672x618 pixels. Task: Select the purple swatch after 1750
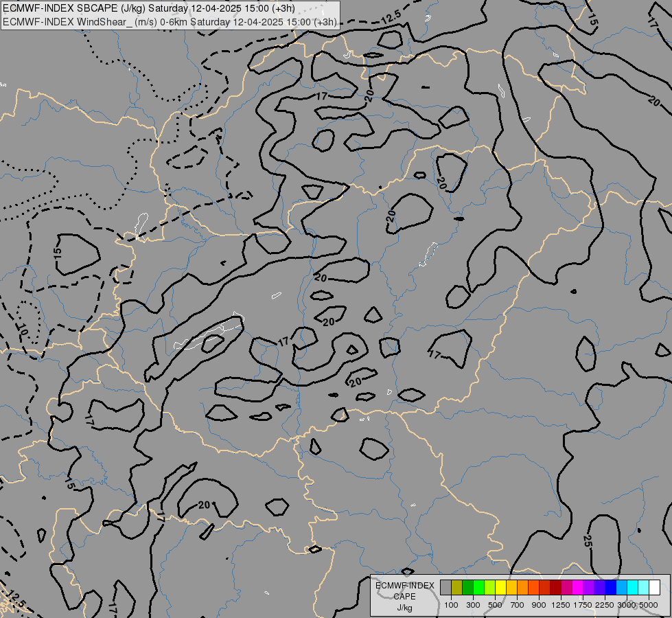pyautogui.click(x=589, y=587)
